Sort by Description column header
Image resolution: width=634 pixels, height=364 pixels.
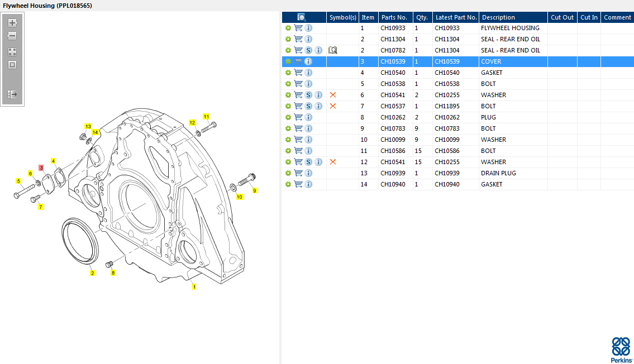point(498,17)
